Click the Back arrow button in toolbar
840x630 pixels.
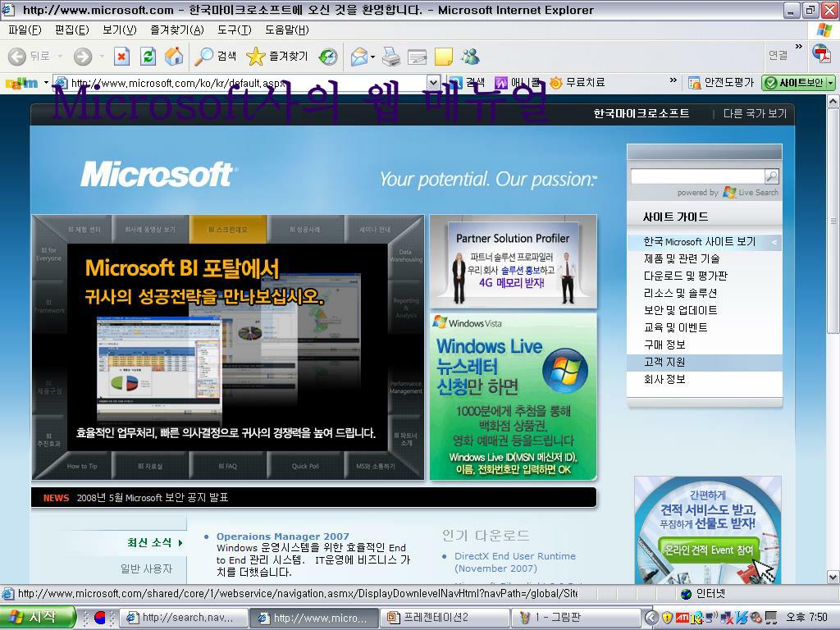point(17,57)
